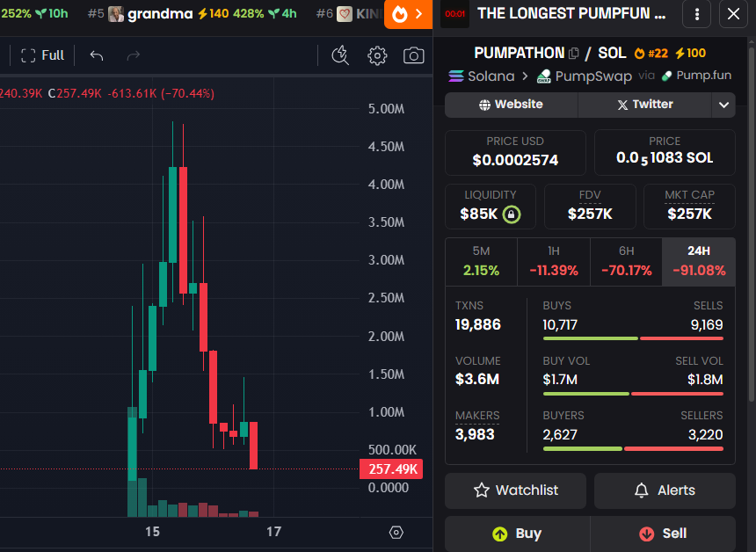Click date label 15 on time axis
Image resolution: width=756 pixels, height=552 pixels.
click(x=152, y=533)
